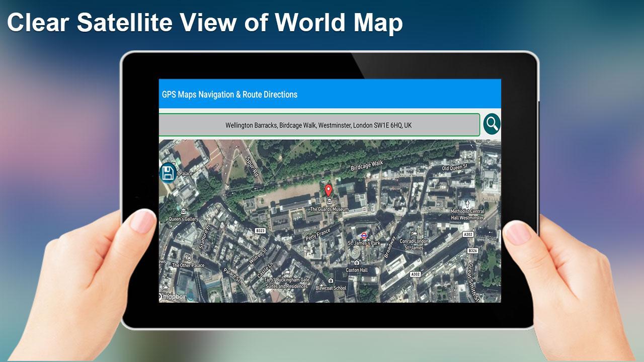The image size is (644, 362).
Task: Click the Birdcage Walk street label
Action: click(x=367, y=165)
